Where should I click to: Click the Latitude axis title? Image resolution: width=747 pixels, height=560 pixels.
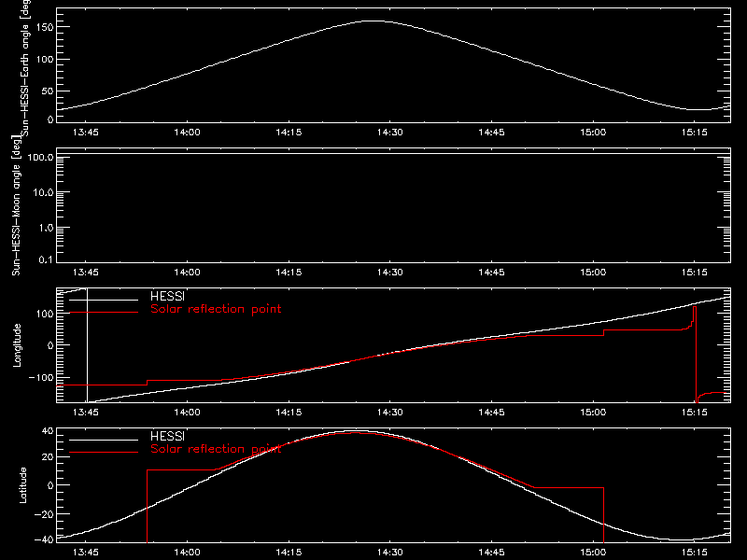[x=22, y=485]
